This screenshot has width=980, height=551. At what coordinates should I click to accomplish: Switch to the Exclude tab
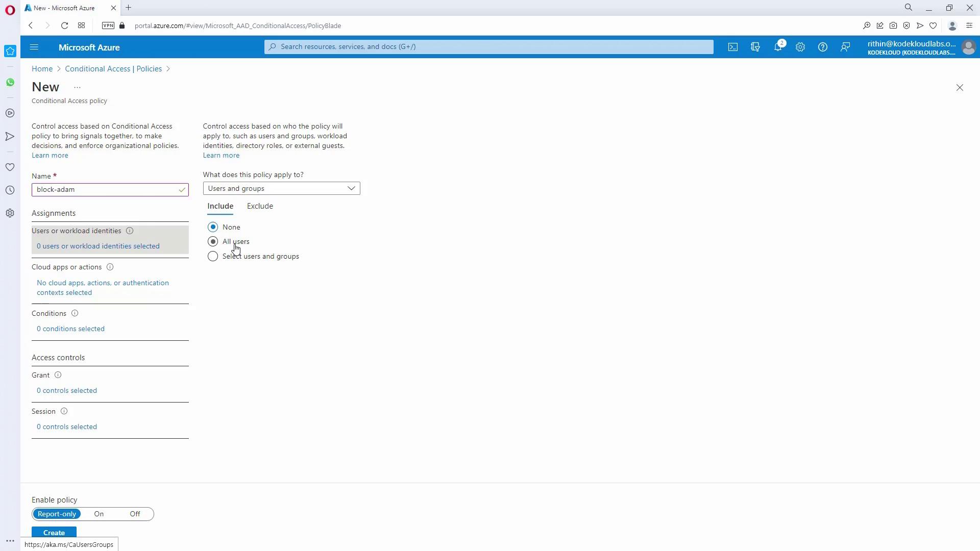260,206
